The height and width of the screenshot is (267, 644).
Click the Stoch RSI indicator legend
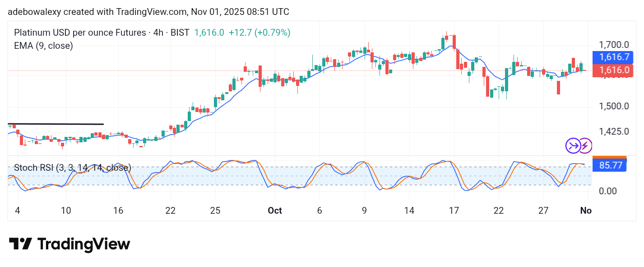tap(72, 168)
